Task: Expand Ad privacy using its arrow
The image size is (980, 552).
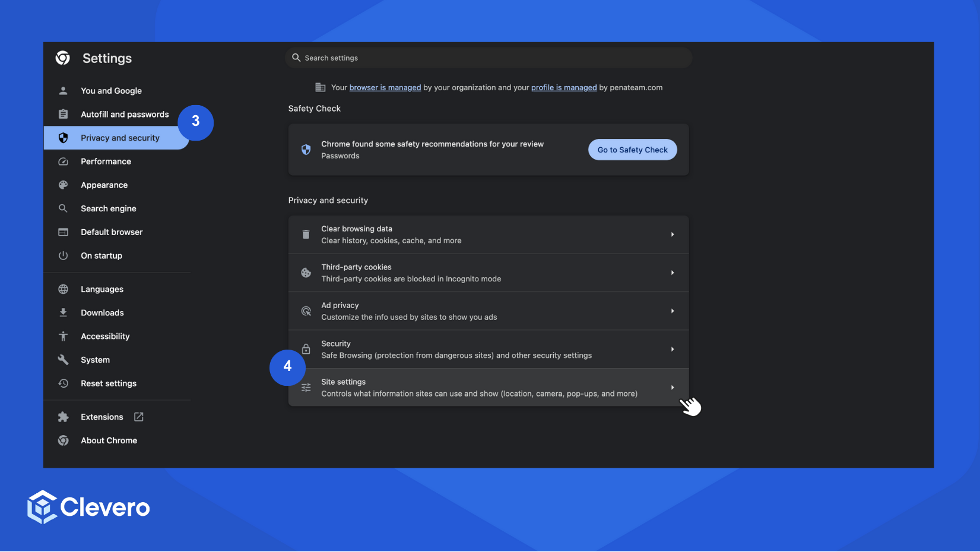Action: [673, 311]
